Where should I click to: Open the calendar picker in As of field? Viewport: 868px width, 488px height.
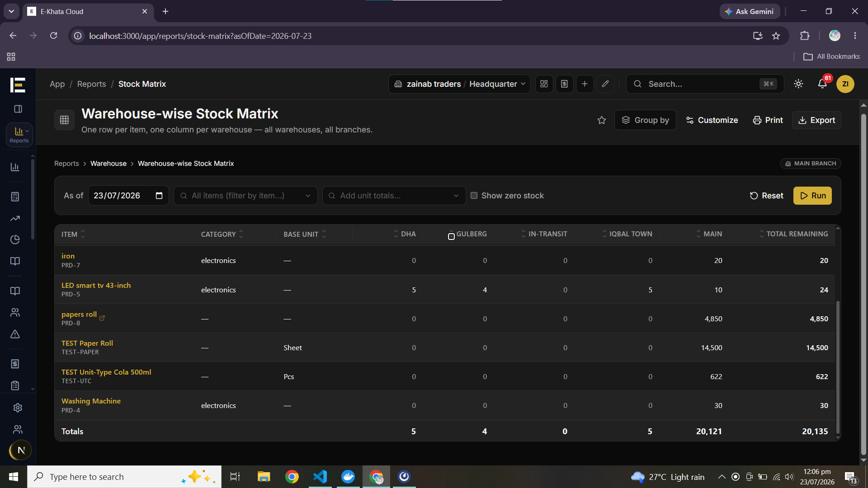159,196
